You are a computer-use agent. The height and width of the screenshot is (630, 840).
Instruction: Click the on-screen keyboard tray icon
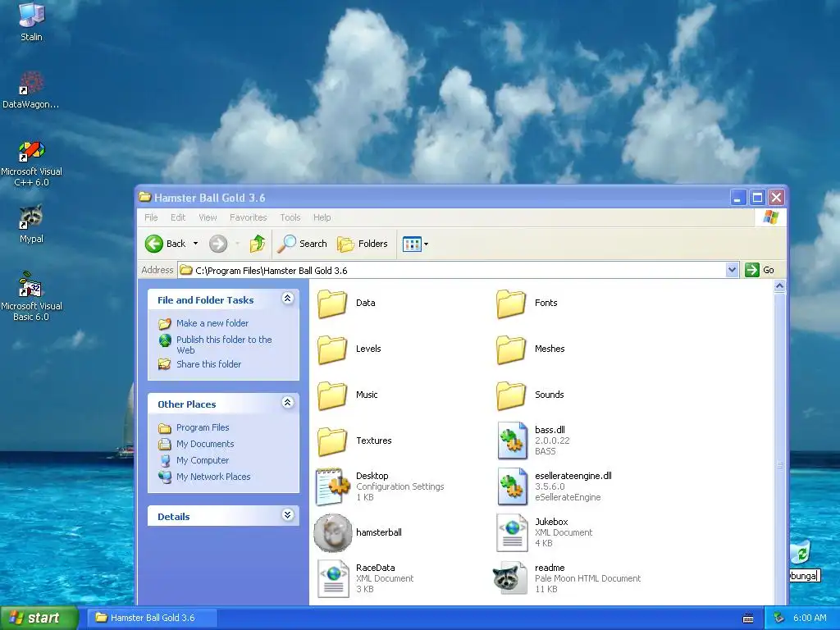748,619
